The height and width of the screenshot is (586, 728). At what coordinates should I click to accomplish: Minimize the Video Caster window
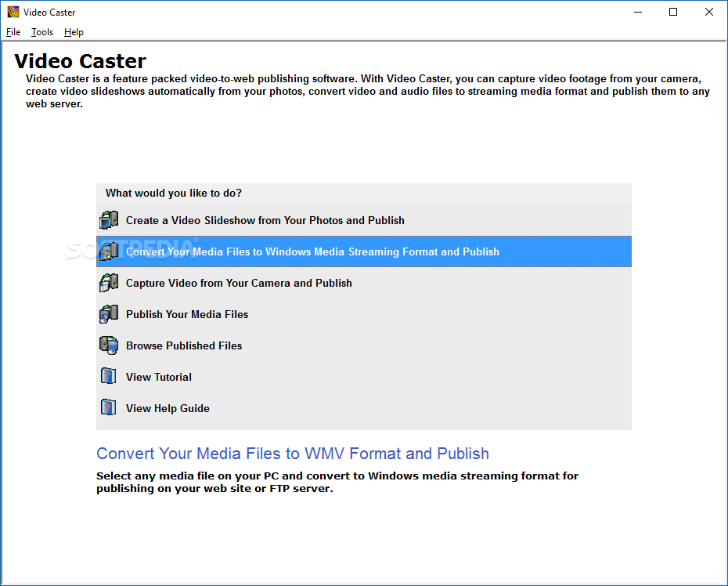click(638, 12)
